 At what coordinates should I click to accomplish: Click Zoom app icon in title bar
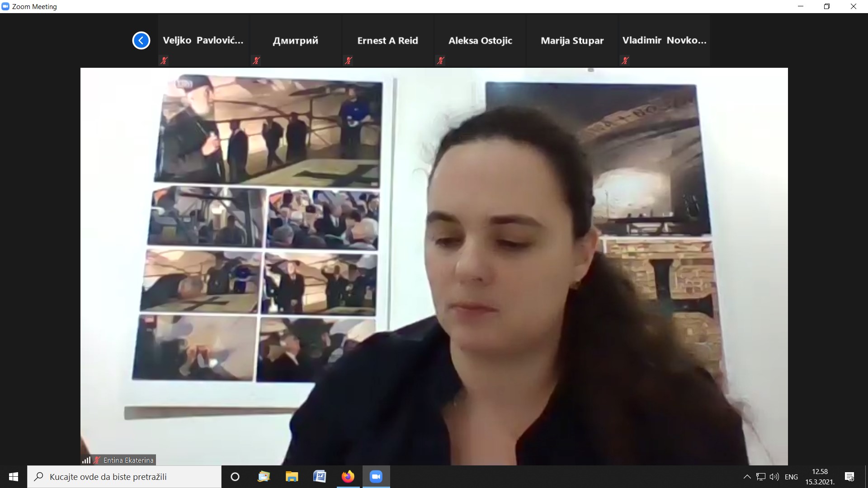coord(5,6)
